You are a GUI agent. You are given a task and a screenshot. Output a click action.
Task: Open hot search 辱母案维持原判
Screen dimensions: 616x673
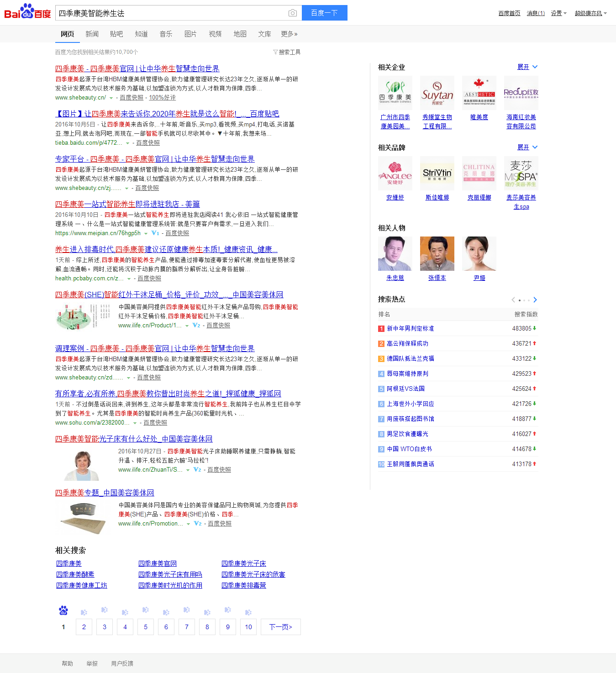[x=407, y=374]
